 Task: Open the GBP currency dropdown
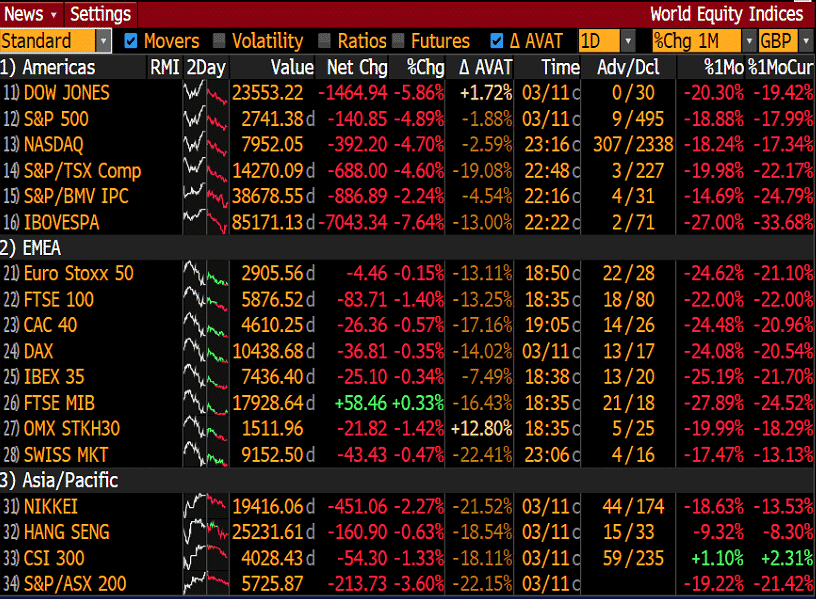(x=786, y=41)
